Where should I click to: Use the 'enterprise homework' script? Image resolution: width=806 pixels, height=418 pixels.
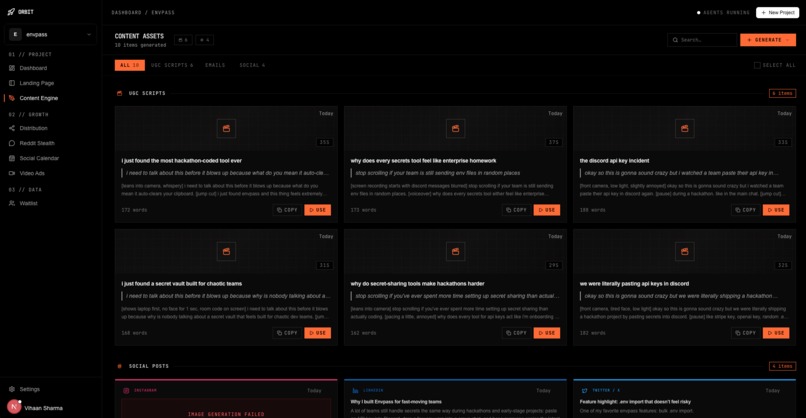coord(547,210)
